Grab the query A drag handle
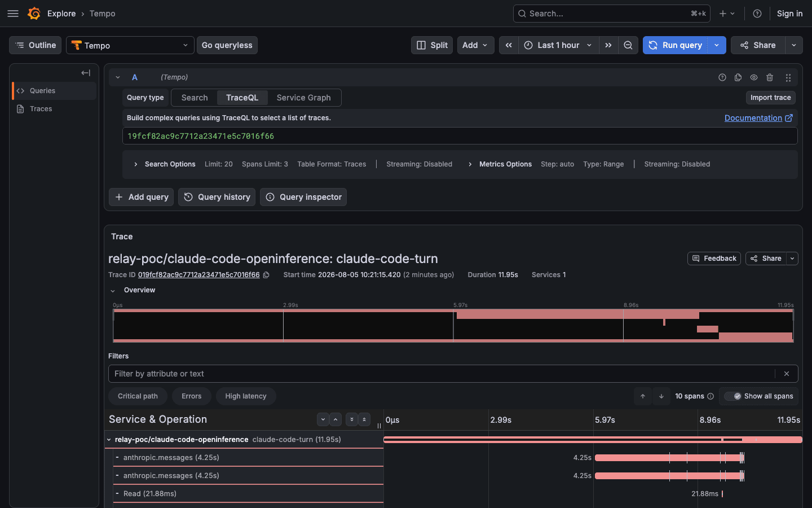 click(788, 77)
